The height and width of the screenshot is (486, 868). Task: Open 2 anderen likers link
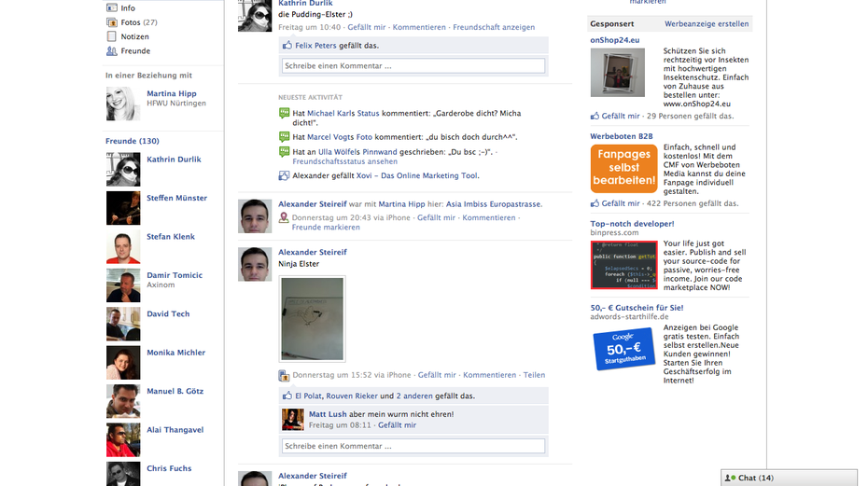414,396
